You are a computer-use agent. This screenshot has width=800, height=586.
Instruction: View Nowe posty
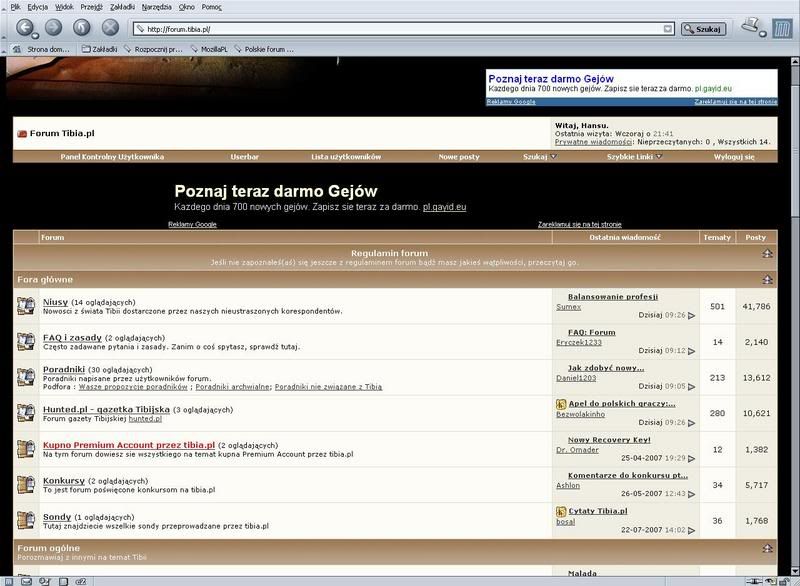(459, 157)
